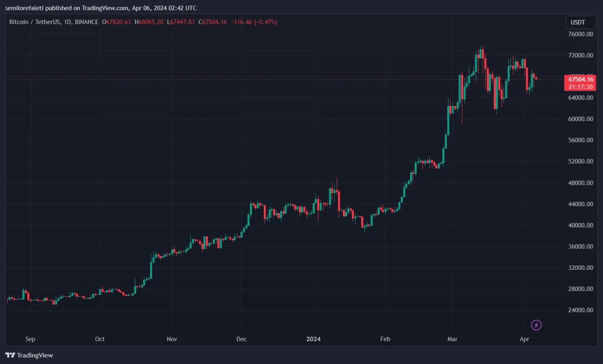
Task: Click the high value H68065.20
Action: 148,22
